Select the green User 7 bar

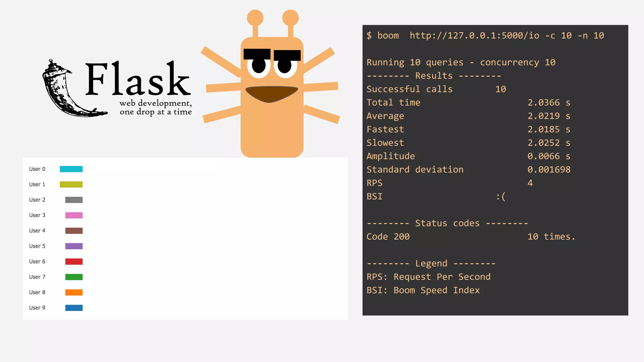click(x=74, y=277)
